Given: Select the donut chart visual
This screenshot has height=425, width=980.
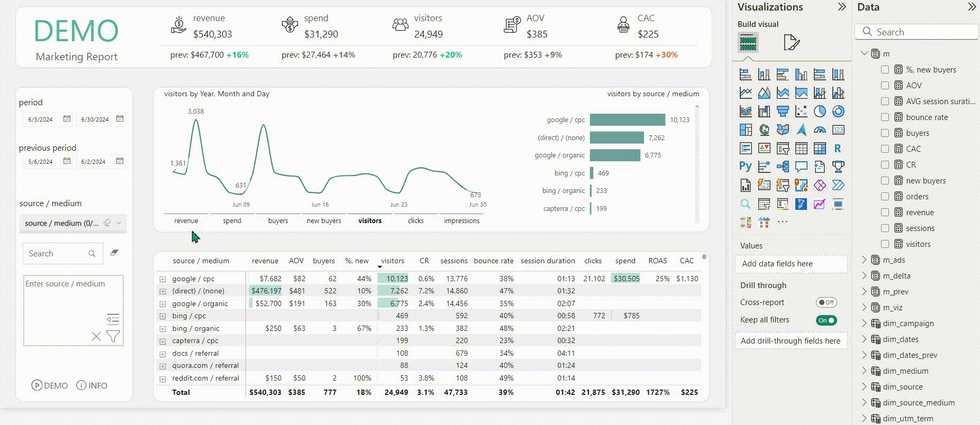Looking at the screenshot, I should coord(838,112).
